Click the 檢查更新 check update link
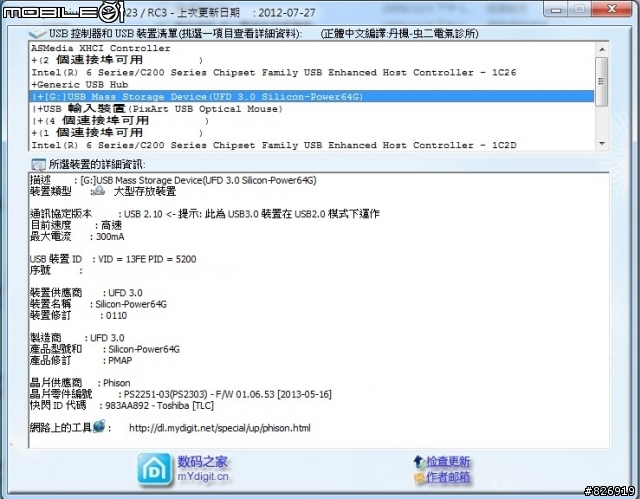 [x=448, y=461]
